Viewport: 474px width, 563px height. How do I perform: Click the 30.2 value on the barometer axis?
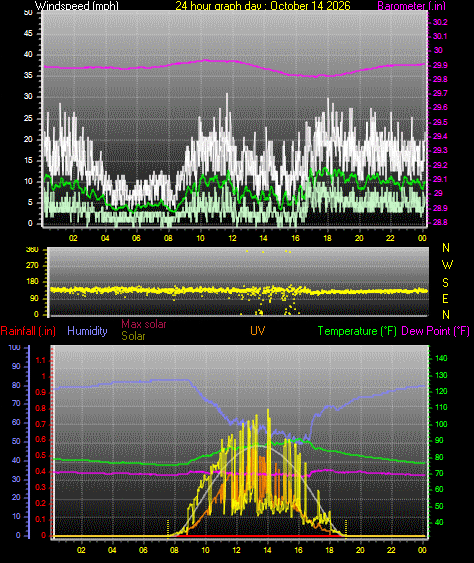tap(440, 22)
